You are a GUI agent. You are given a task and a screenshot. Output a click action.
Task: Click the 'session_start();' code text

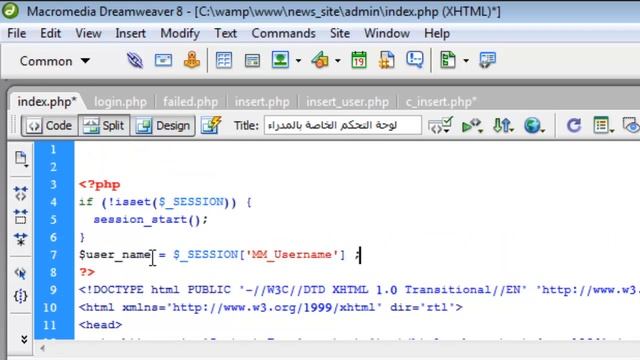(151, 220)
